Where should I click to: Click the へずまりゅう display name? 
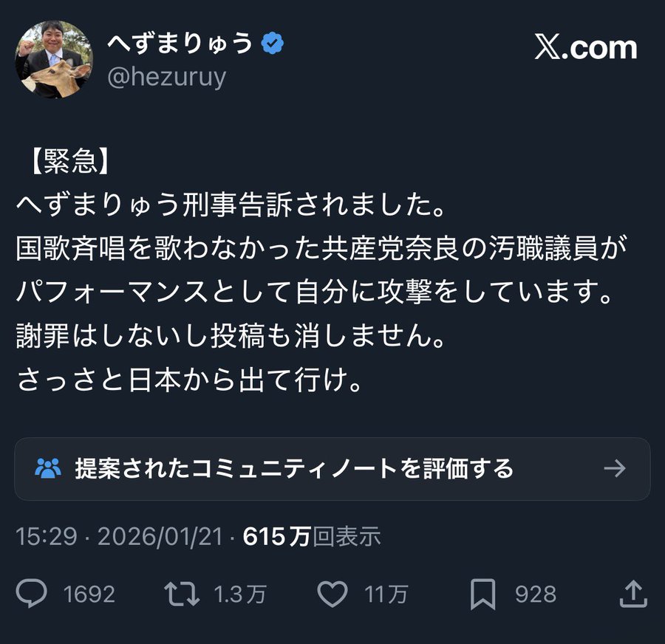(180, 44)
